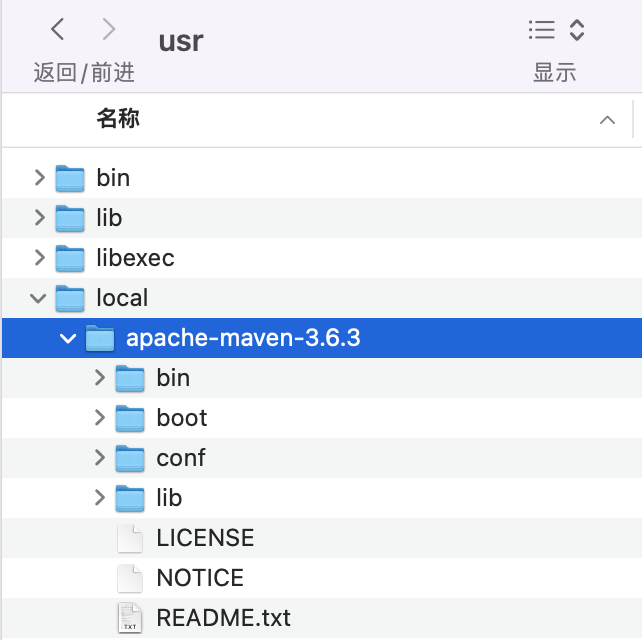Viewport: 642px width, 640px height.
Task: Expand the top-level lib folder arrow
Action: click(39, 217)
